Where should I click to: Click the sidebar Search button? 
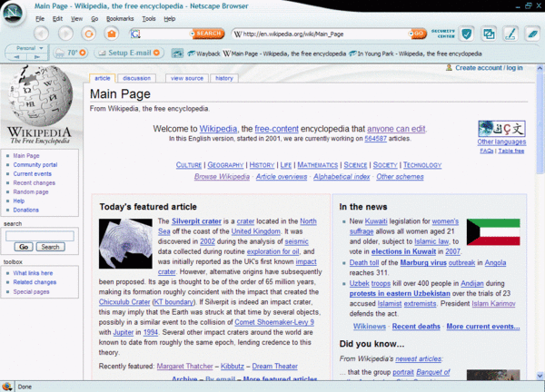click(50, 247)
